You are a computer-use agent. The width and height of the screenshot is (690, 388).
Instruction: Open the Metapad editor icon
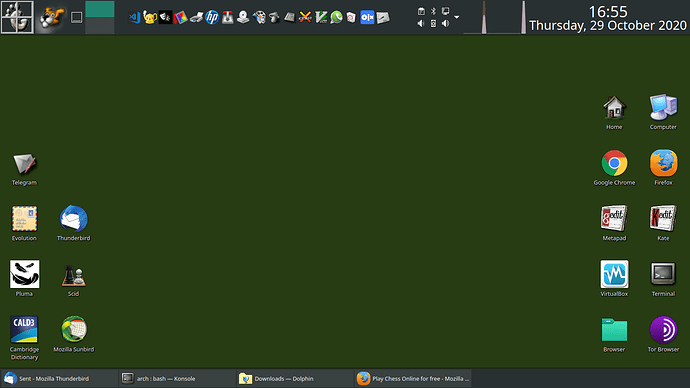tap(614, 218)
